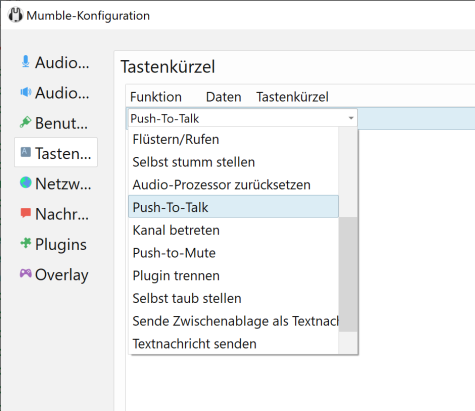Open the first Audio... settings tab label
Image resolution: width=475 pixels, height=411 pixels.
tap(62, 63)
